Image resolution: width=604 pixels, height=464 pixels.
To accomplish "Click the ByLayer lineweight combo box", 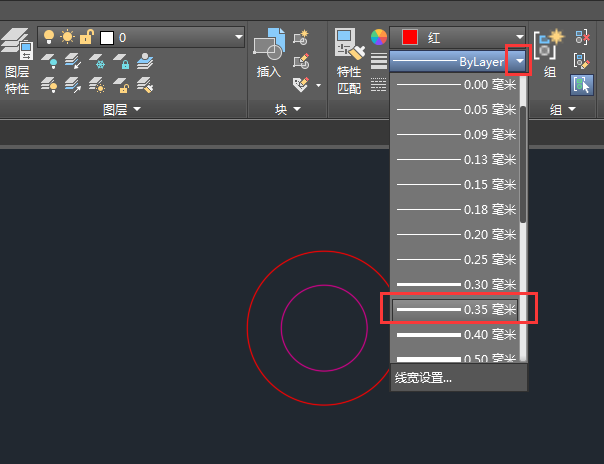I will pyautogui.click(x=458, y=61).
